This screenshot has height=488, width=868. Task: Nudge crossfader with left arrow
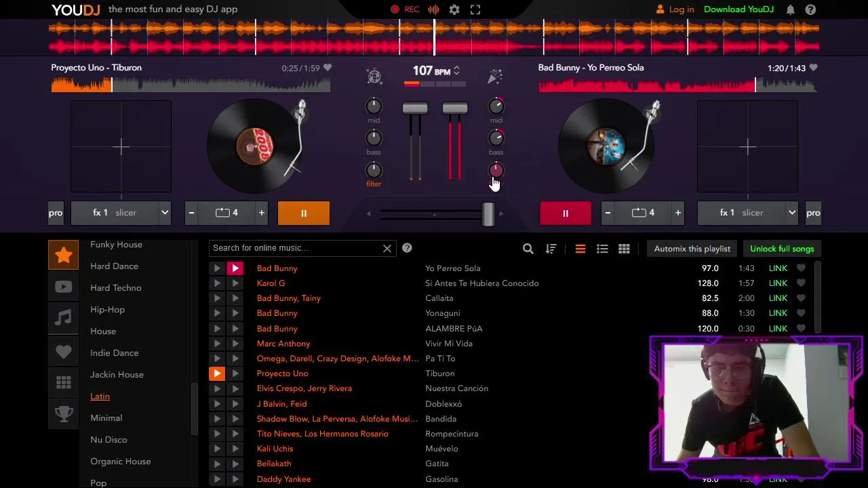(x=369, y=213)
